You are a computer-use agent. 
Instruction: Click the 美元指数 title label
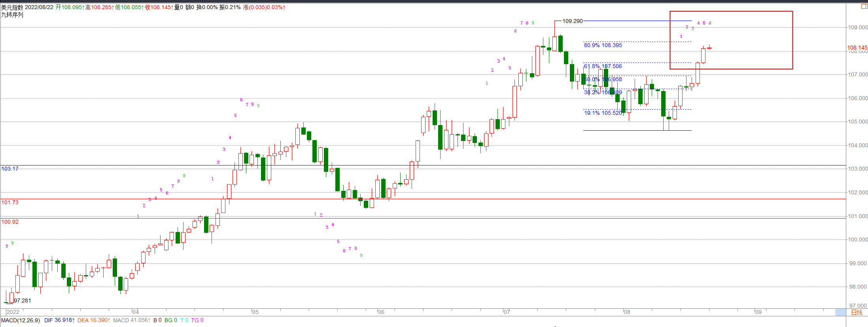click(x=12, y=7)
